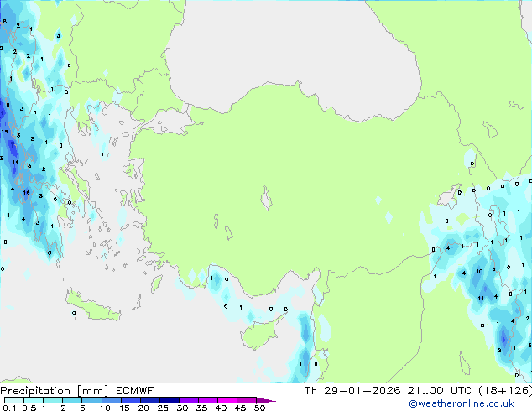Click the 0.1–0.5 mm palest legend swatch
Viewport: 532px width, 411px height.
pos(14,400)
